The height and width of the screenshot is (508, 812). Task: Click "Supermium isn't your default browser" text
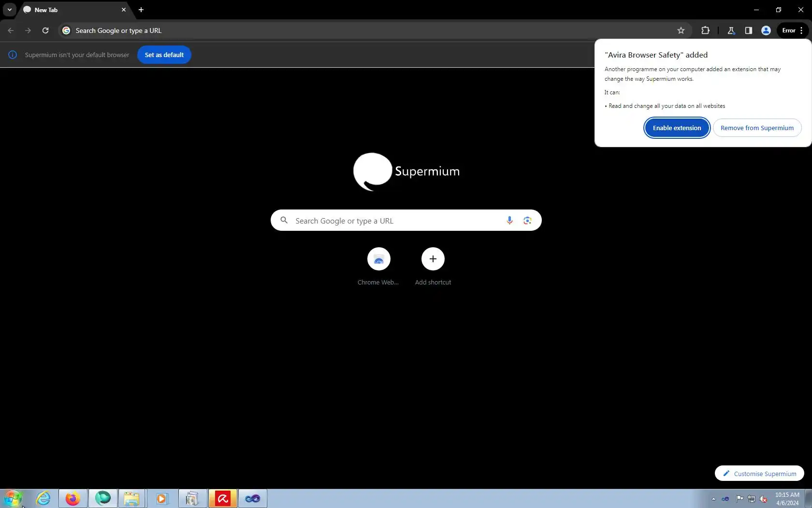click(77, 55)
